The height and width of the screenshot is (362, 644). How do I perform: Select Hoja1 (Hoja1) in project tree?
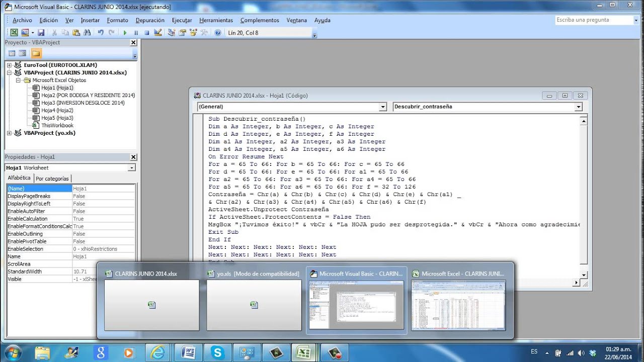click(x=57, y=87)
